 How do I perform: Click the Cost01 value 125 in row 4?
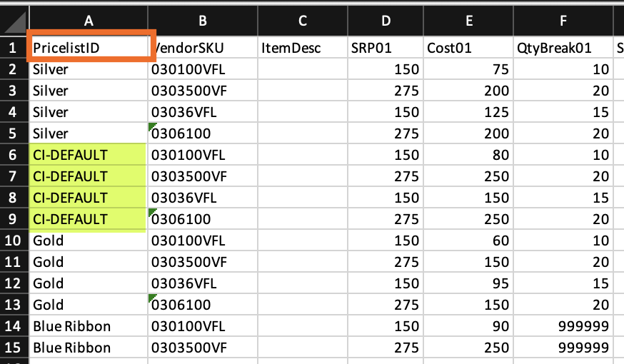468,112
